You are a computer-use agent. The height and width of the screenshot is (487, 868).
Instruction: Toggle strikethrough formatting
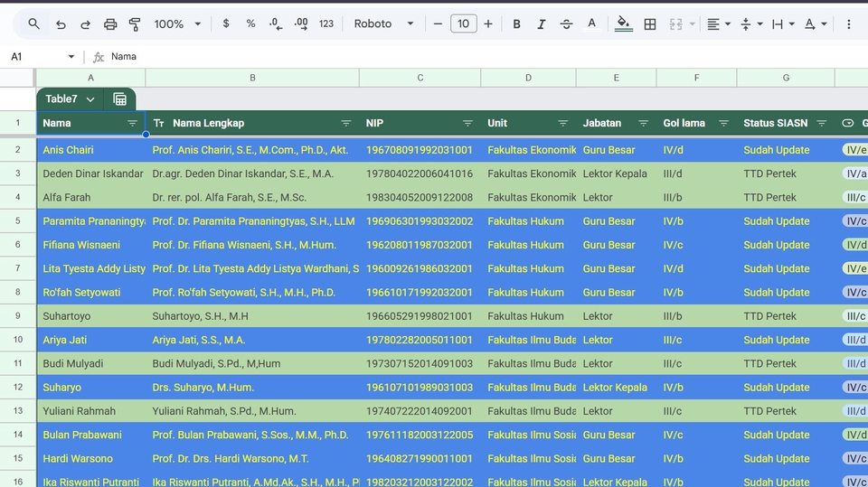pyautogui.click(x=566, y=23)
